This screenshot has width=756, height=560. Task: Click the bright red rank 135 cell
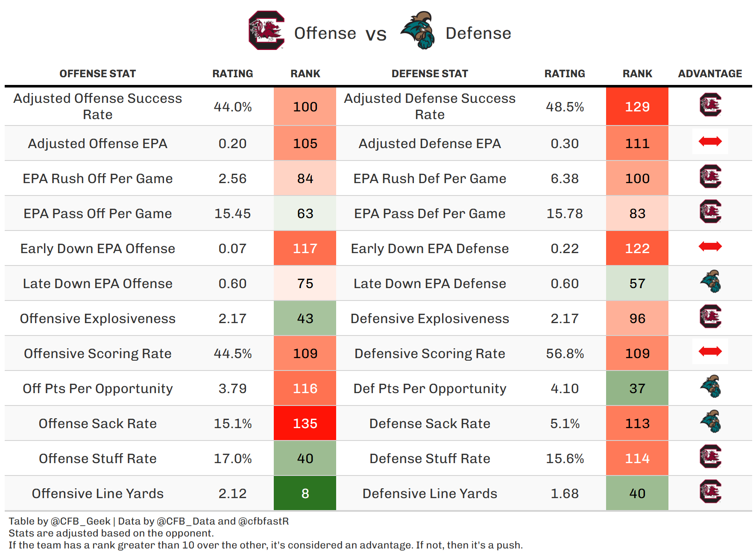(x=305, y=423)
